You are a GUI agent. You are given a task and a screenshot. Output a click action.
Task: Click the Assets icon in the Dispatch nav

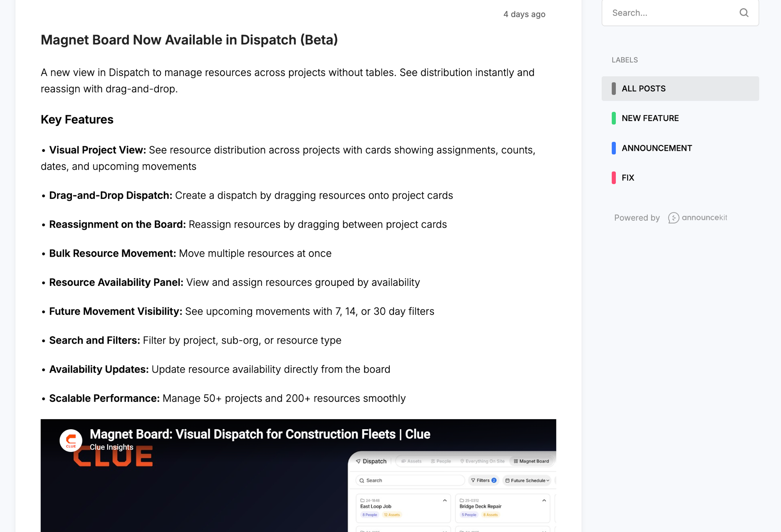403,461
